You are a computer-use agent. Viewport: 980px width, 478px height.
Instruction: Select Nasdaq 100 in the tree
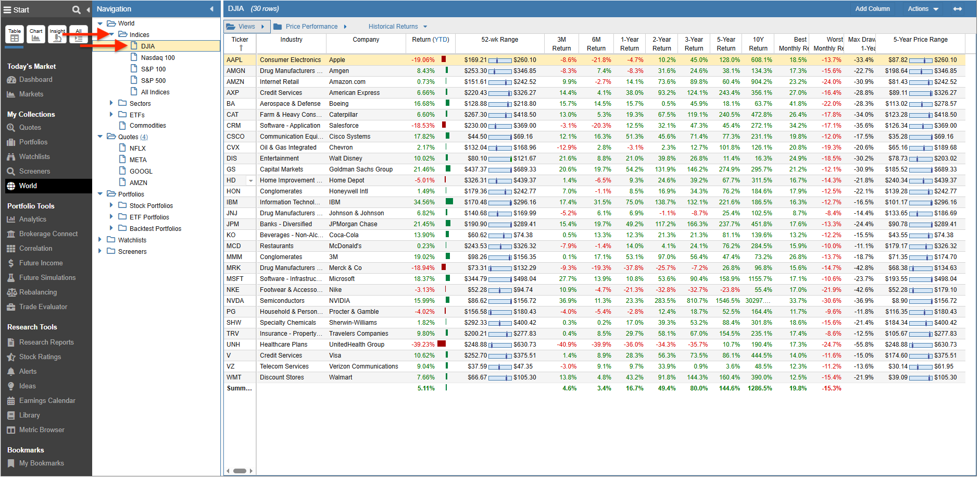[x=158, y=58]
